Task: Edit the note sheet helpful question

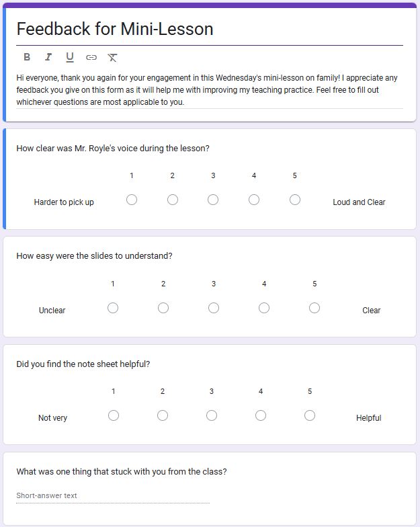Action: pyautogui.click(x=83, y=364)
